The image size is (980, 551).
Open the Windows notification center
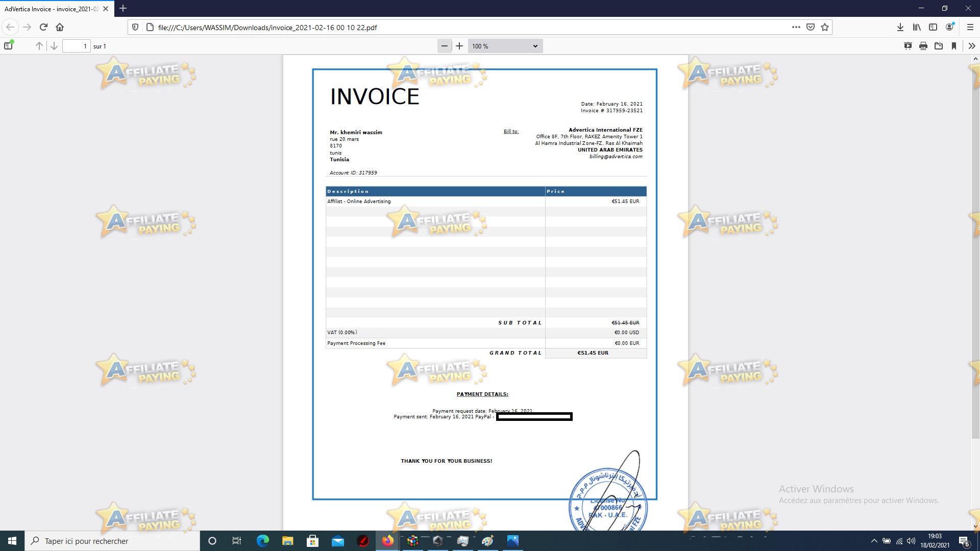[x=964, y=541]
